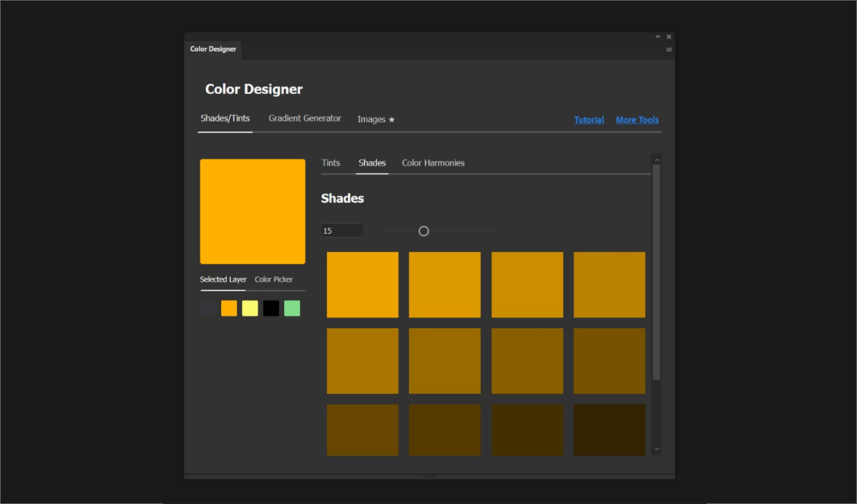Select the third shade in the bottom row
The height and width of the screenshot is (504, 857).
pyautogui.click(x=527, y=430)
